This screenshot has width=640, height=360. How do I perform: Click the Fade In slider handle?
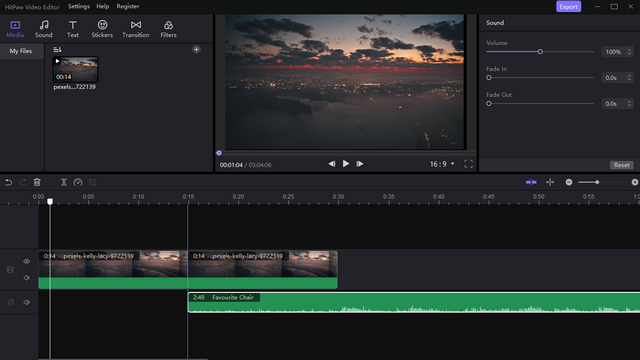489,78
